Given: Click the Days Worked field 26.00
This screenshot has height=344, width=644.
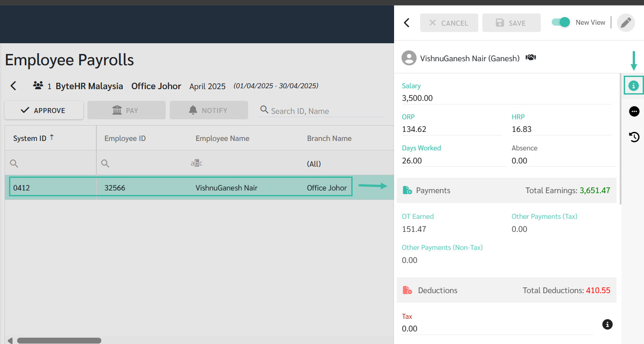Looking at the screenshot, I should [x=454, y=160].
